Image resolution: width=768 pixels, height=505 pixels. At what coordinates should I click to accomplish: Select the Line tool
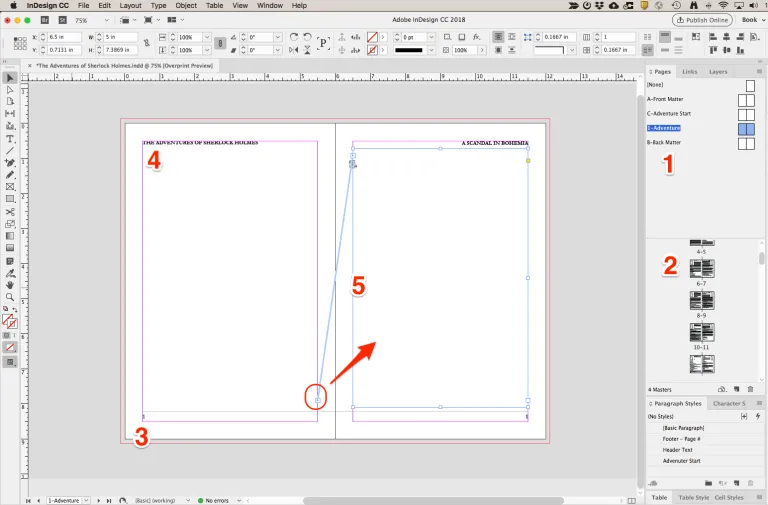point(10,151)
